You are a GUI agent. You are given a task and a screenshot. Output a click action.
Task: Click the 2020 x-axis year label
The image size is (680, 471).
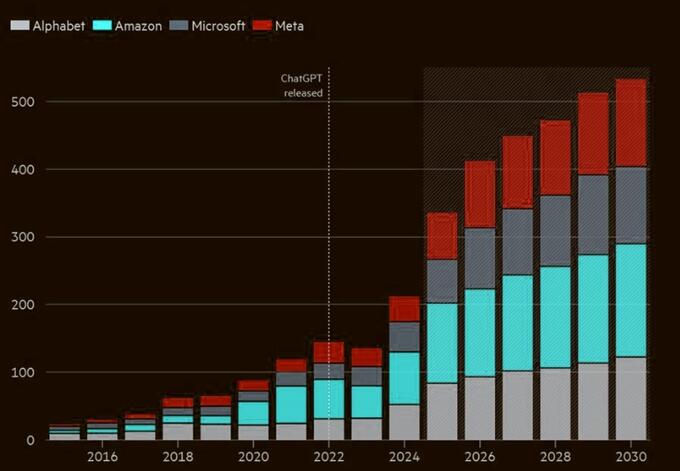[253, 457]
